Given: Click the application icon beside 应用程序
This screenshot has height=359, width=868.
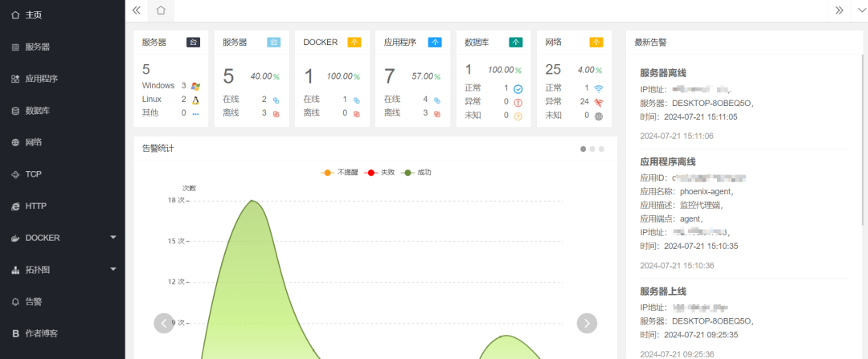Looking at the screenshot, I should coord(15,79).
